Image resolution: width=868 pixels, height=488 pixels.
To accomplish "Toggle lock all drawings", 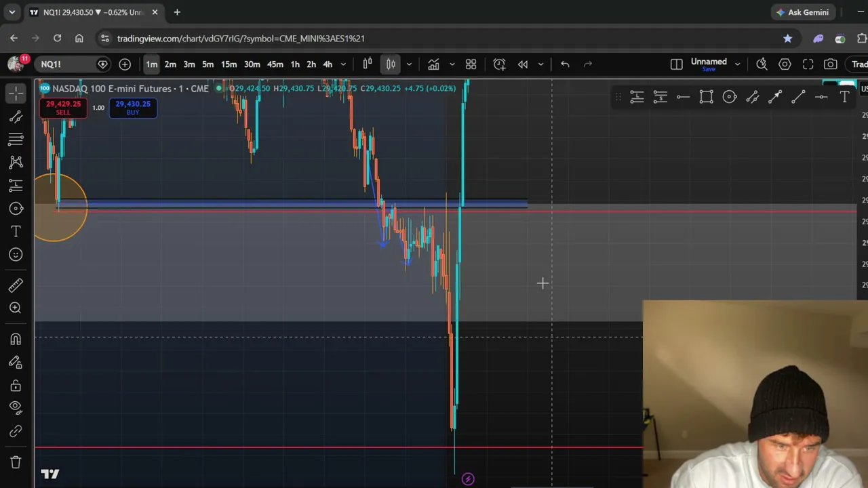I will coord(16,386).
